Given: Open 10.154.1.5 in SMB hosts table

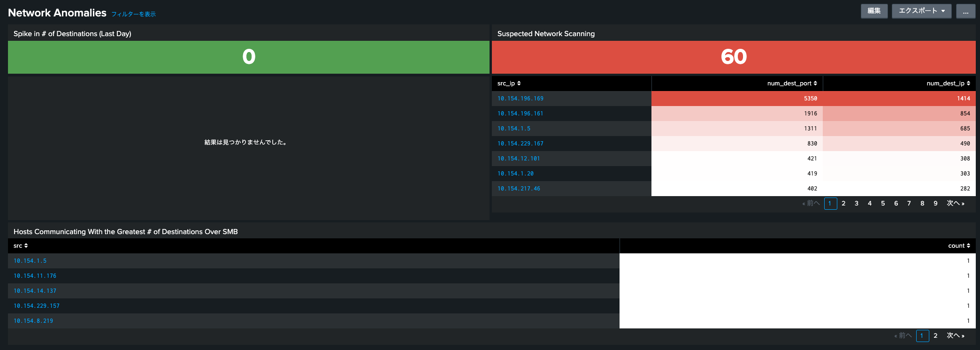Looking at the screenshot, I should pos(30,261).
